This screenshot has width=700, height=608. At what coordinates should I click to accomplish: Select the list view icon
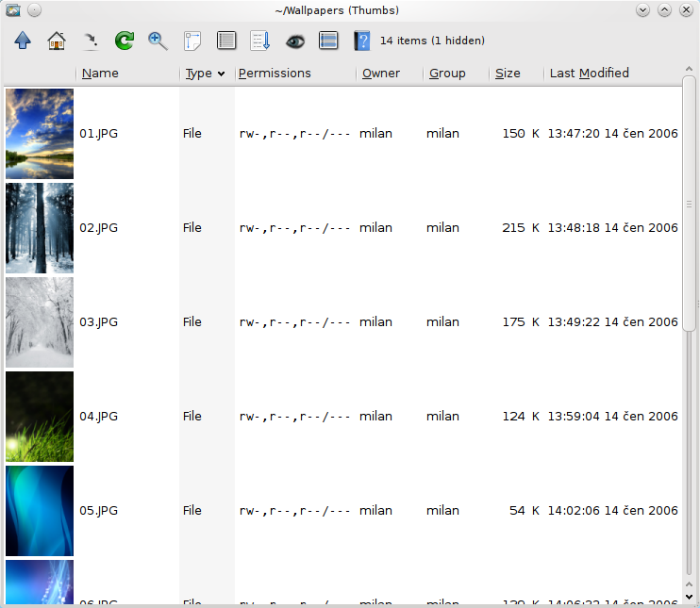click(226, 41)
